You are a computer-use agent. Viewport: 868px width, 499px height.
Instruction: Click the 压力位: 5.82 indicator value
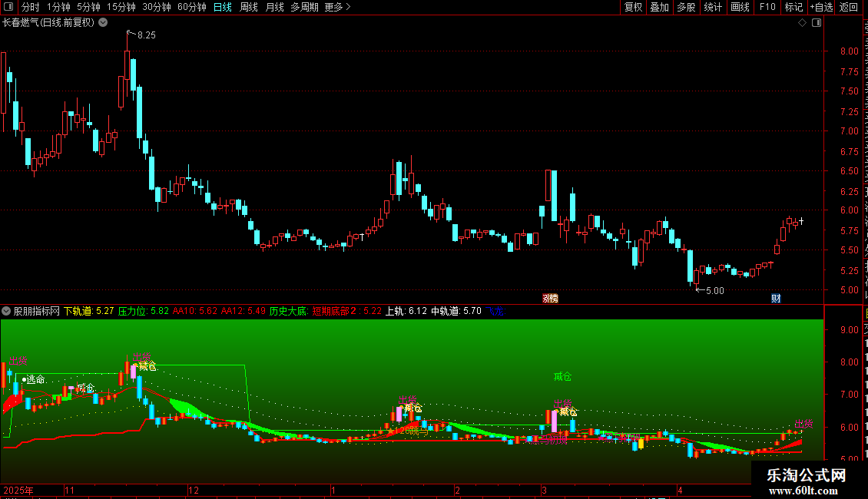[144, 311]
